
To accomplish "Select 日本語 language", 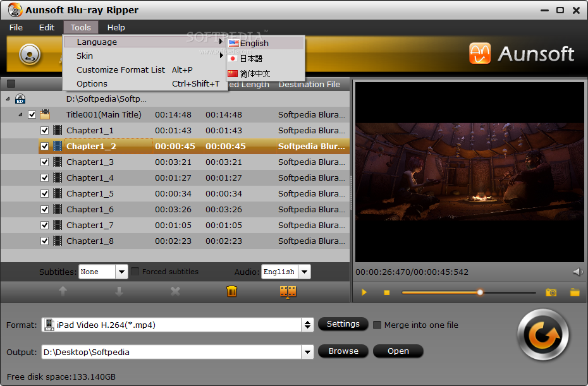I will point(266,59).
